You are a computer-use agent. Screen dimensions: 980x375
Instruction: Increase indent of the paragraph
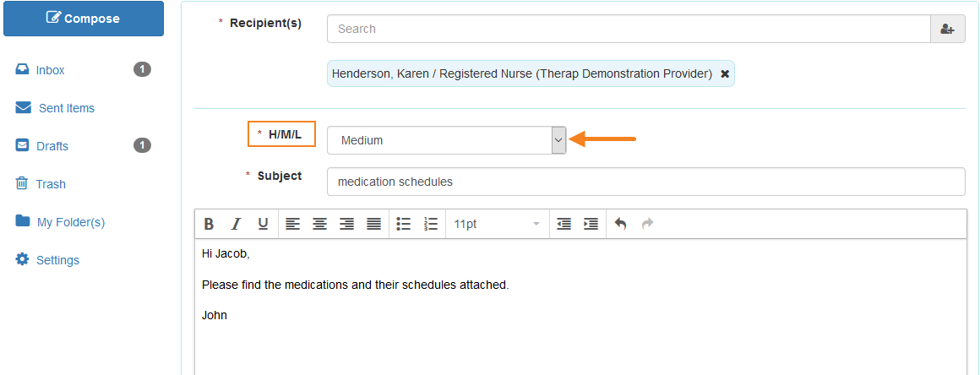(591, 224)
